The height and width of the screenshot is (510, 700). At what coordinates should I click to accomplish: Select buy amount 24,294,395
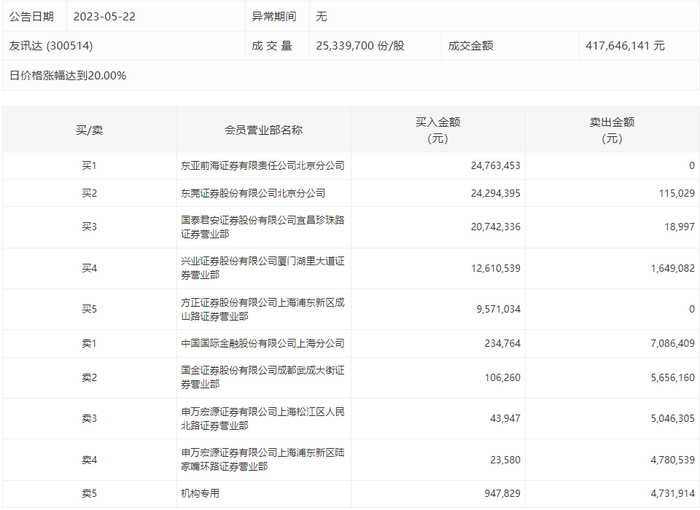pyautogui.click(x=496, y=193)
